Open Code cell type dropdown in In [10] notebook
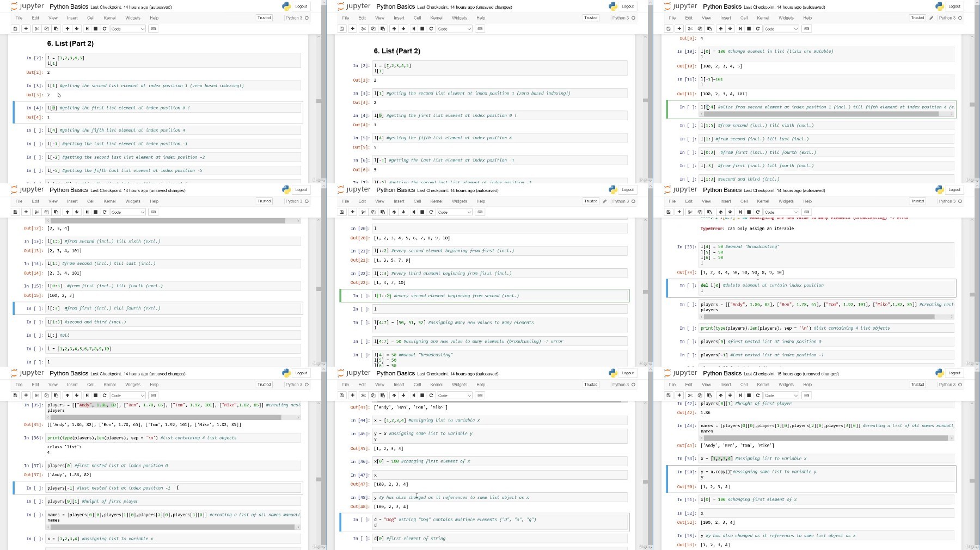The height and width of the screenshot is (550, 980). [x=781, y=28]
